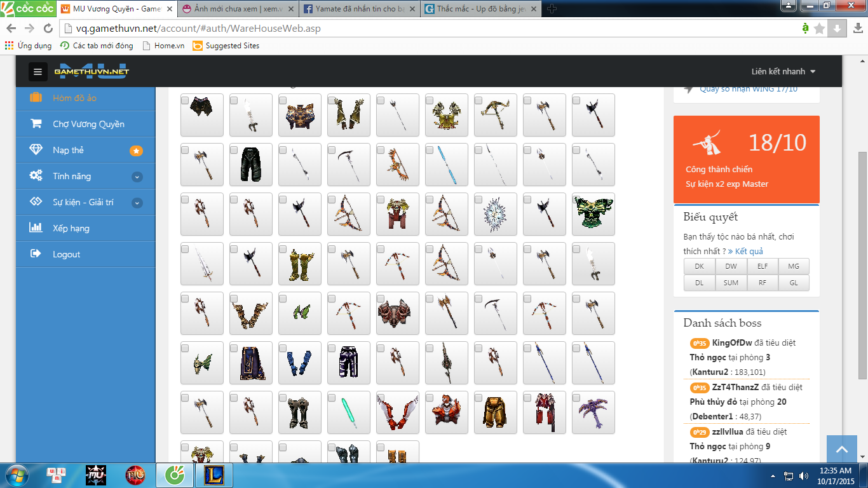Open the Suggested Sites bookmark

[x=226, y=46]
